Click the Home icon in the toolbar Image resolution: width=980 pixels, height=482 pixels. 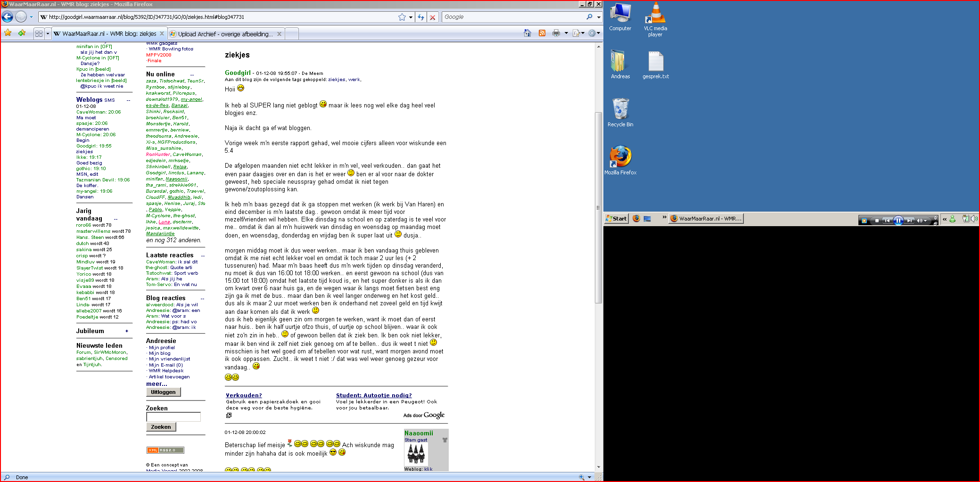pyautogui.click(x=527, y=33)
